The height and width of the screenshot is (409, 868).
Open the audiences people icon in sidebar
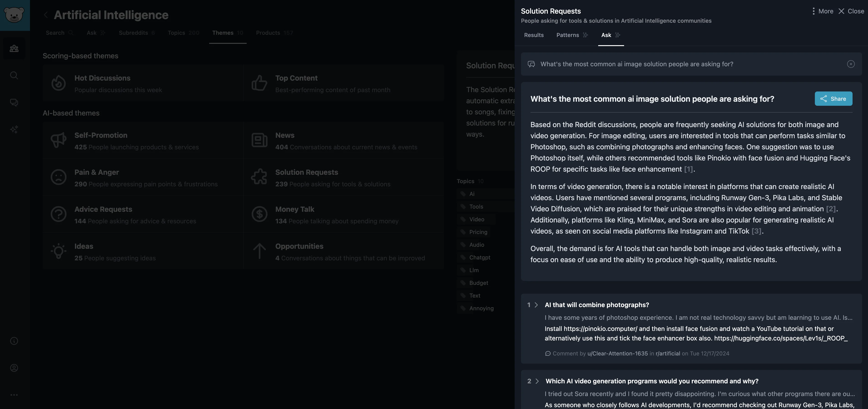tap(14, 49)
